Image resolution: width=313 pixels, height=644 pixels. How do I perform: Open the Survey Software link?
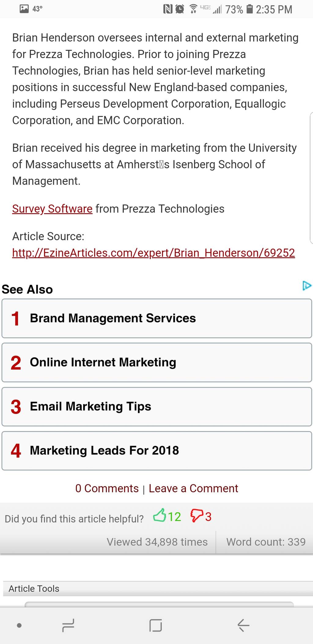point(52,209)
